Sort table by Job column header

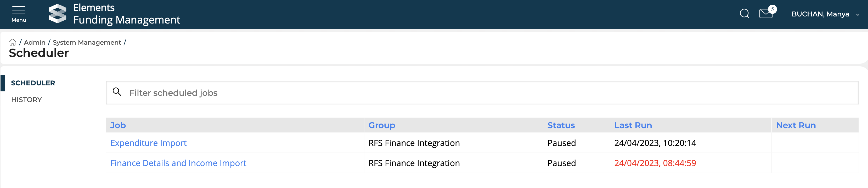pos(118,125)
